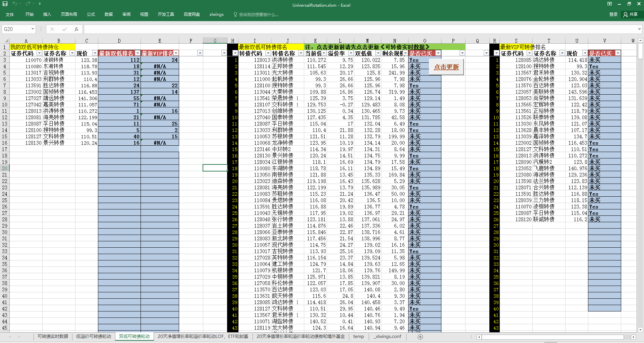Open the Name Box dropdown arrow
644x343 pixels.
(x=33, y=29)
